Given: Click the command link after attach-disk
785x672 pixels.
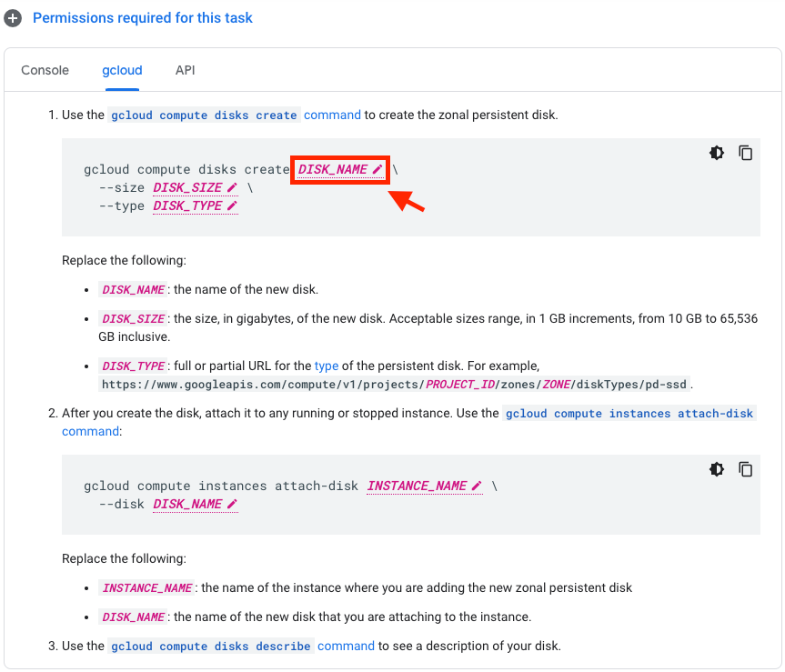Looking at the screenshot, I should pos(91,431).
